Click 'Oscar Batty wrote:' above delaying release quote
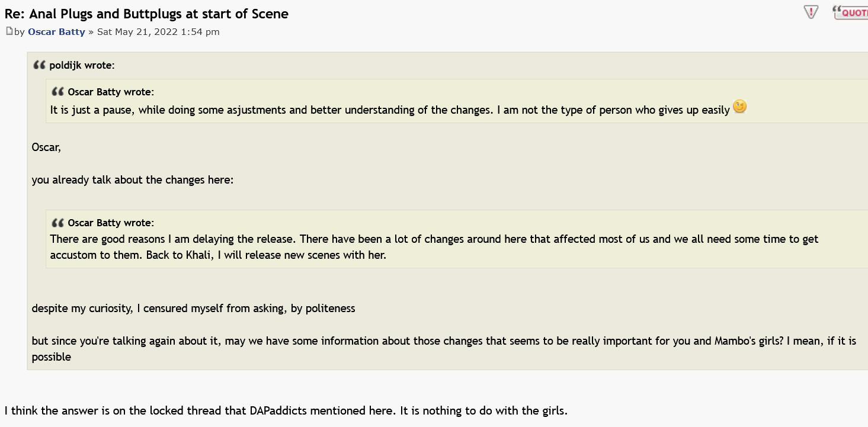 click(x=111, y=223)
